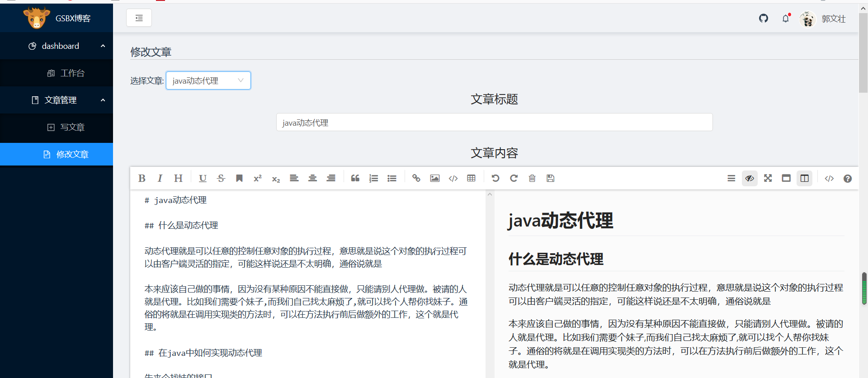This screenshot has height=378, width=868.
Task: Go to 工作台 in the sidebar
Action: coord(57,73)
